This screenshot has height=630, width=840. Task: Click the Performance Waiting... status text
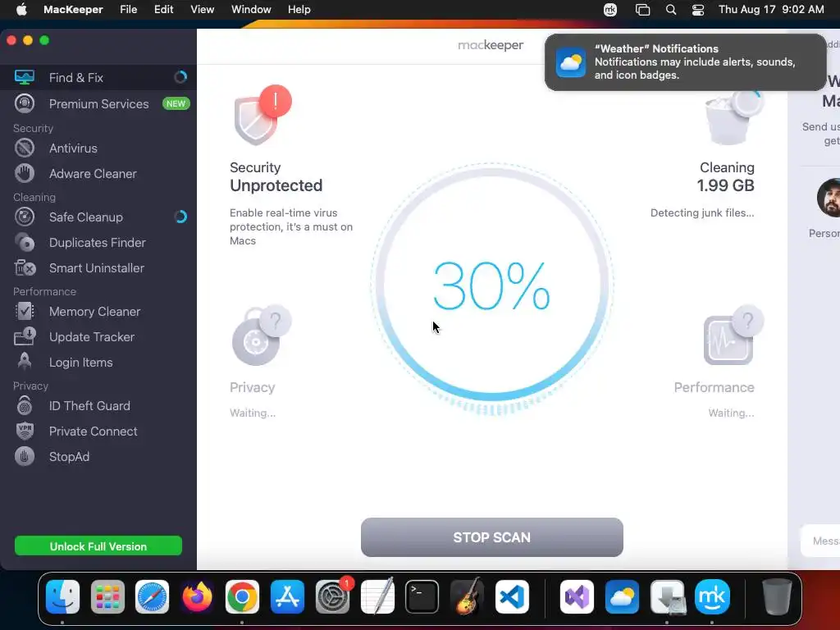(x=731, y=413)
